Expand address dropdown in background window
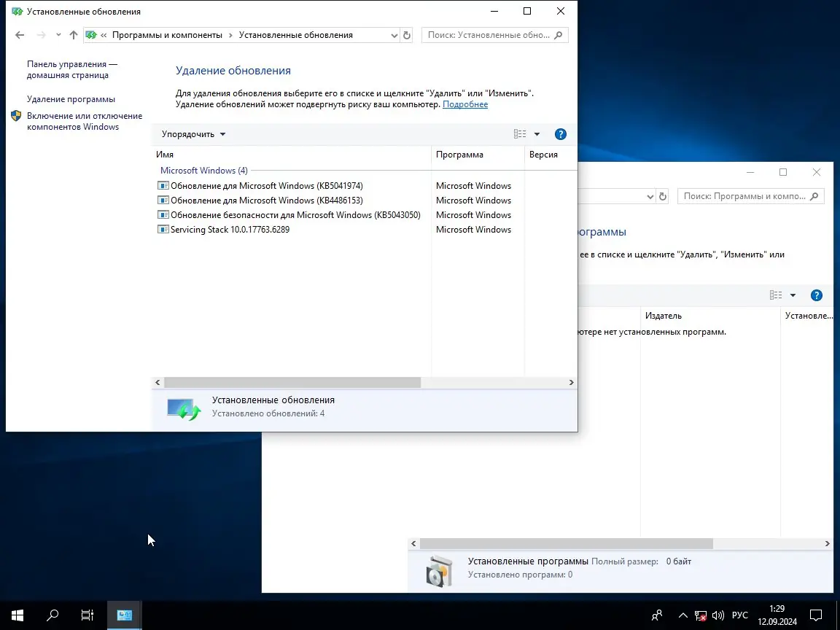Image resolution: width=840 pixels, height=630 pixels. point(650,197)
